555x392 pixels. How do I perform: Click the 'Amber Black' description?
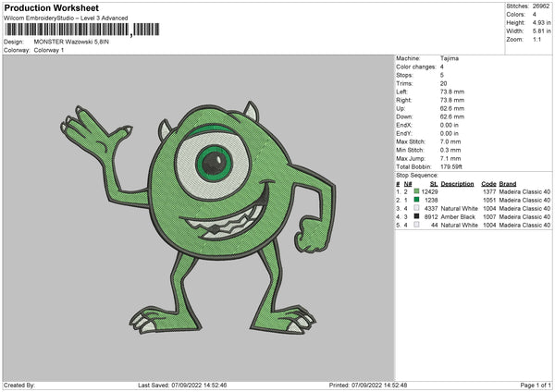coord(458,216)
